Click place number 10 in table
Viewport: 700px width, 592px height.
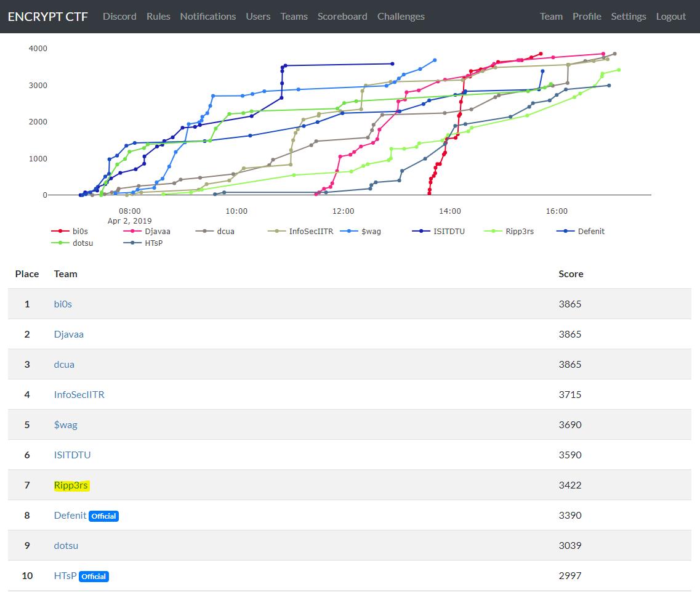tap(27, 575)
